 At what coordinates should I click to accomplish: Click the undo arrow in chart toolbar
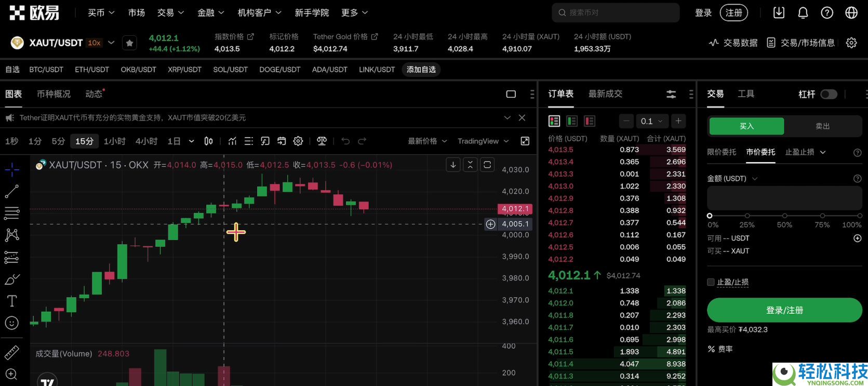[345, 141]
